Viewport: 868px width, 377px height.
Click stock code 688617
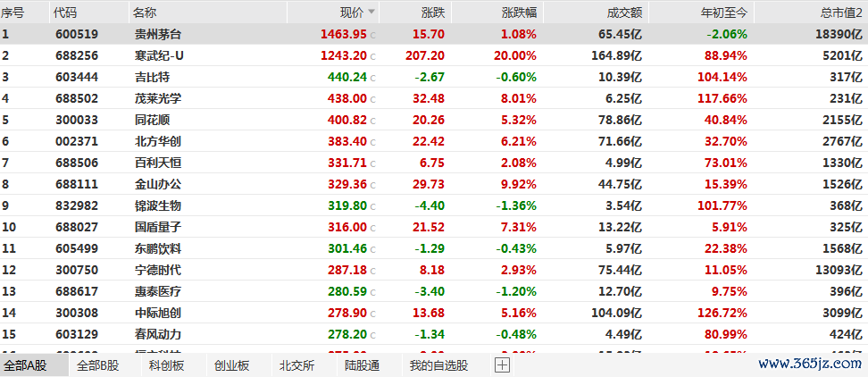(77, 292)
